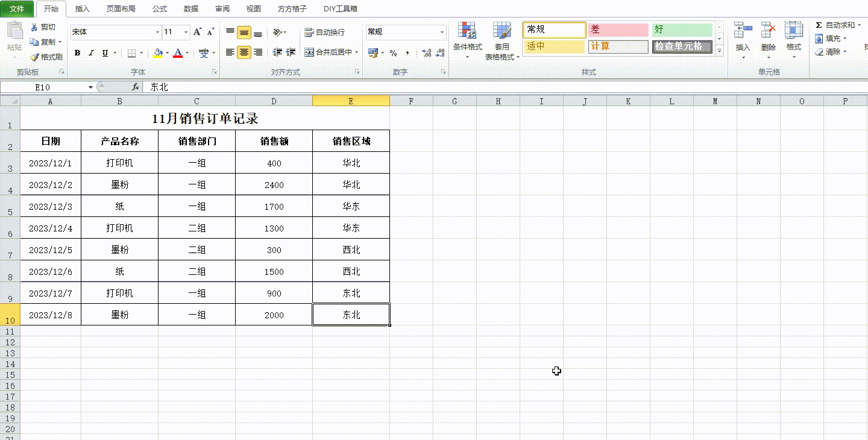Apply the 计算 (Calculation) cell style
Screen dimensions: 868x440
618,46
